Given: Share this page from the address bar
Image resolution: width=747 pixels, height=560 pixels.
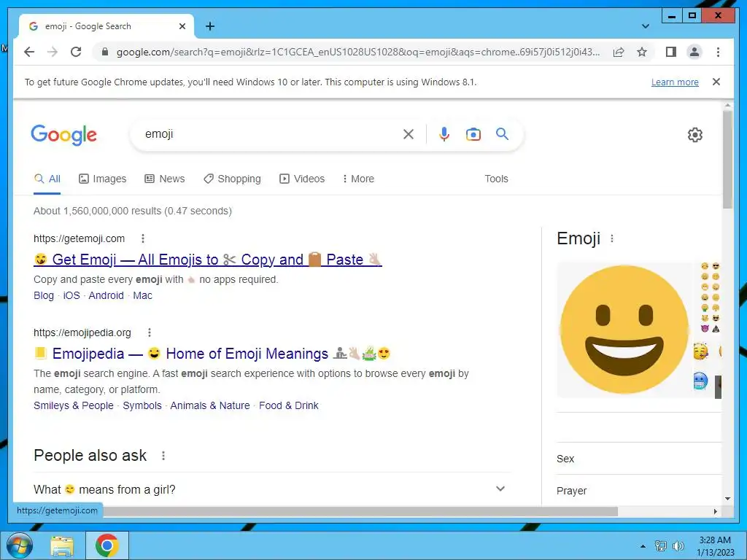Looking at the screenshot, I should [619, 52].
